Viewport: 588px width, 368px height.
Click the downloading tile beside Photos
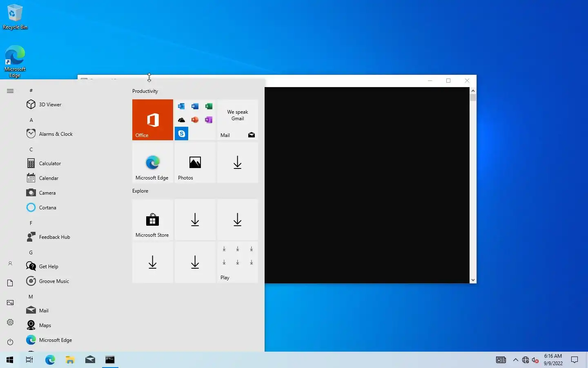pyautogui.click(x=238, y=162)
